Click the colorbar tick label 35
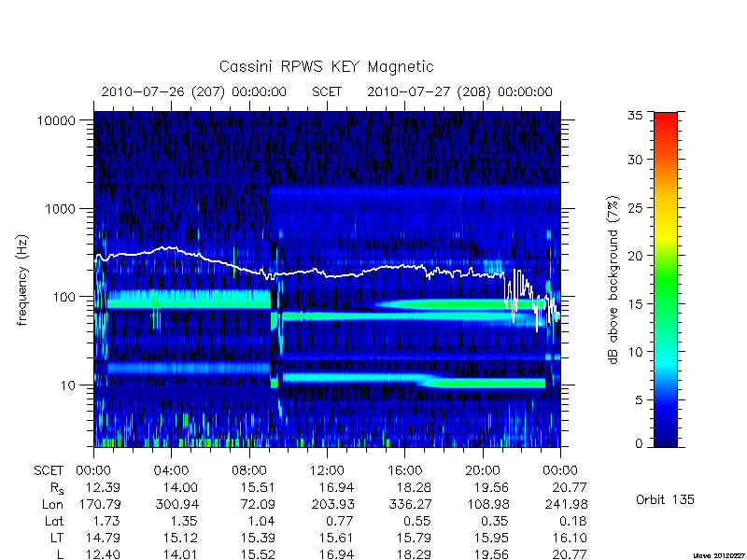 [635, 115]
